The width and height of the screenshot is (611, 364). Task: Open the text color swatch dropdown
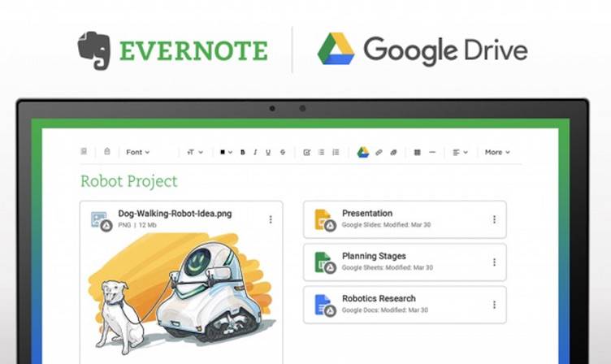coord(226,152)
